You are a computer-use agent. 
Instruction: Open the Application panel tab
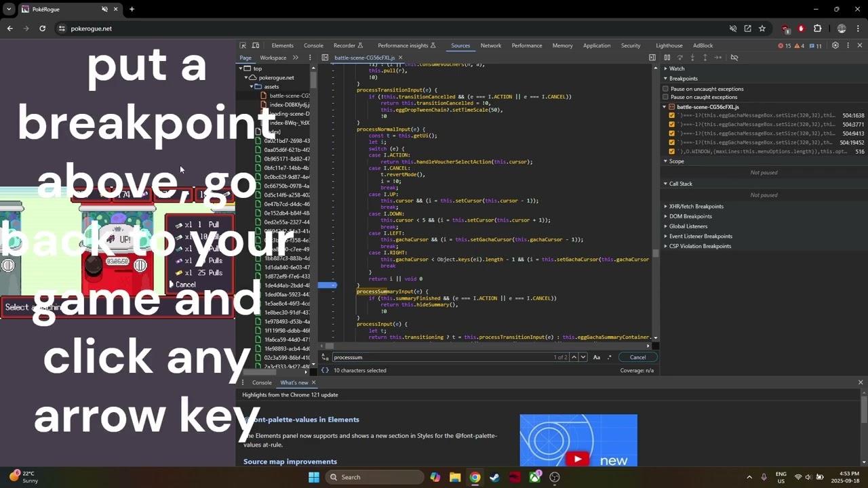click(x=597, y=45)
